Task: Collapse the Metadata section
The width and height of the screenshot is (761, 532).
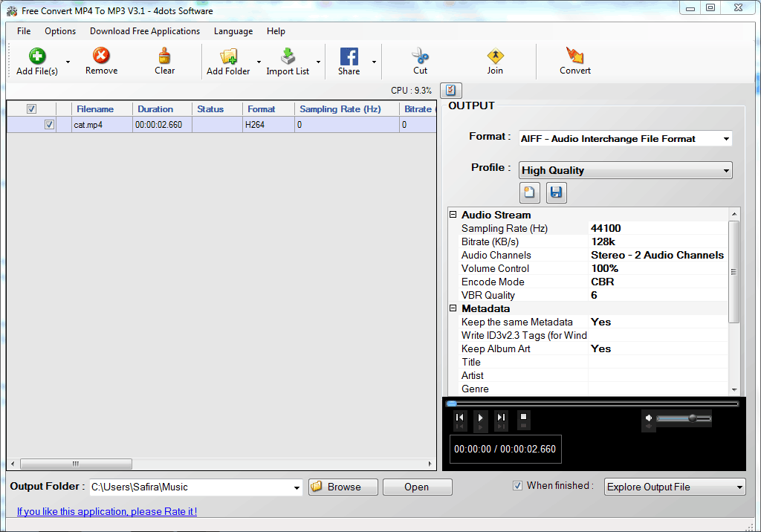Action: [453, 308]
